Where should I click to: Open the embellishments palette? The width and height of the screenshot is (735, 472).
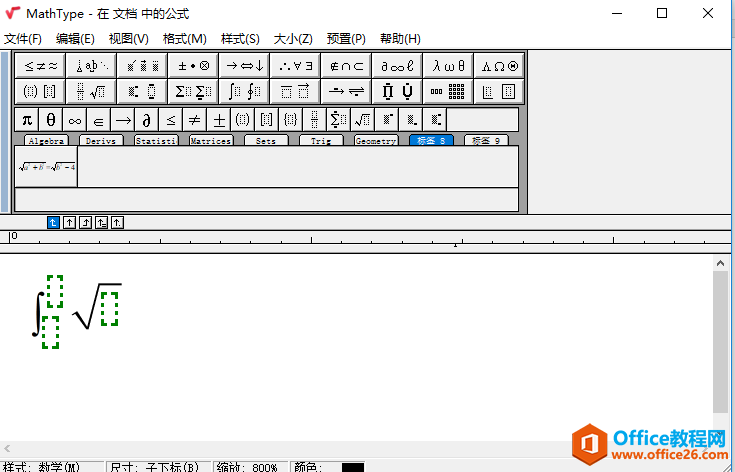coord(142,66)
